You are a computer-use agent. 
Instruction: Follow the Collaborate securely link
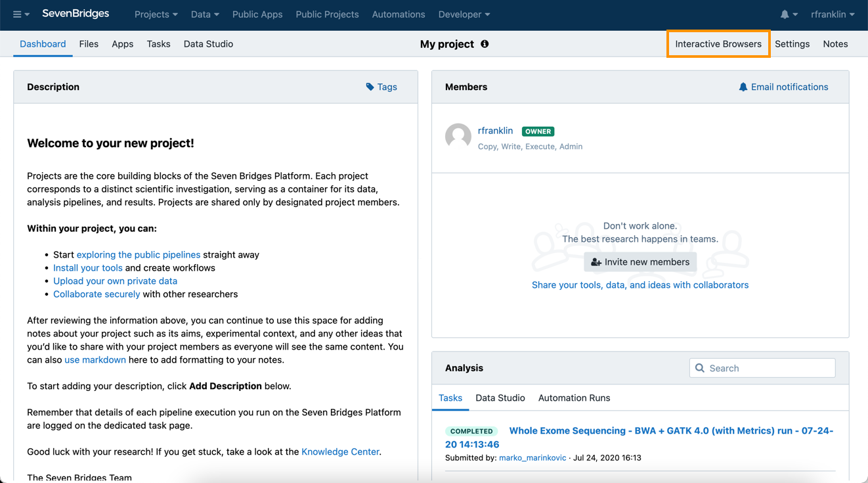(x=97, y=294)
